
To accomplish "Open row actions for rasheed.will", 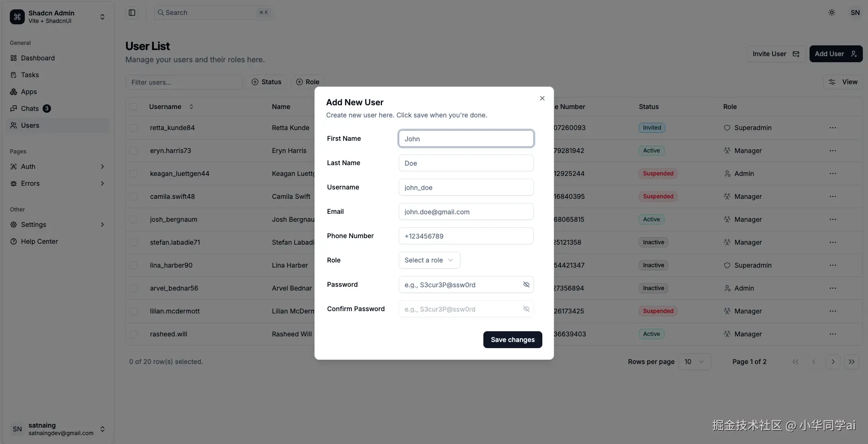I will pyautogui.click(x=832, y=334).
